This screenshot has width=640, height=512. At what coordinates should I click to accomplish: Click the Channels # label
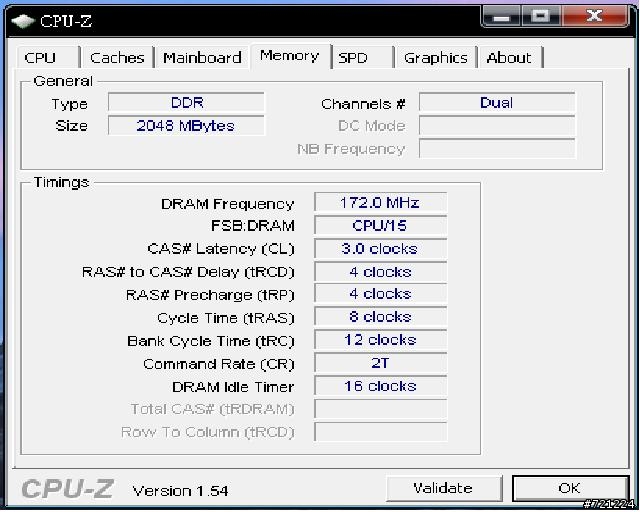[x=363, y=104]
